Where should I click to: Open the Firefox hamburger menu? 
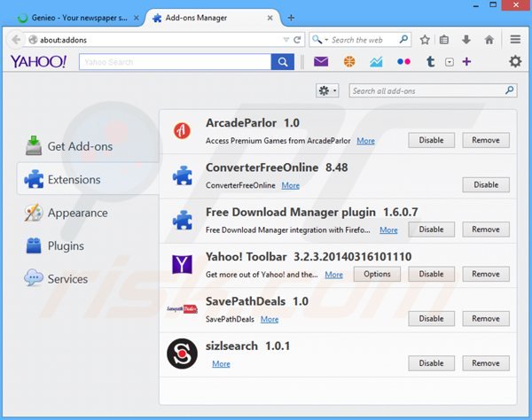click(x=515, y=39)
